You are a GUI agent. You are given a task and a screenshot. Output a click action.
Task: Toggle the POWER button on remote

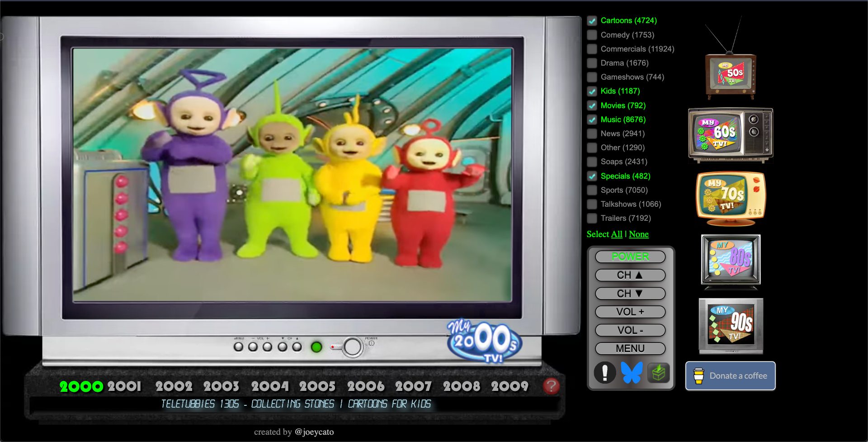coord(630,257)
